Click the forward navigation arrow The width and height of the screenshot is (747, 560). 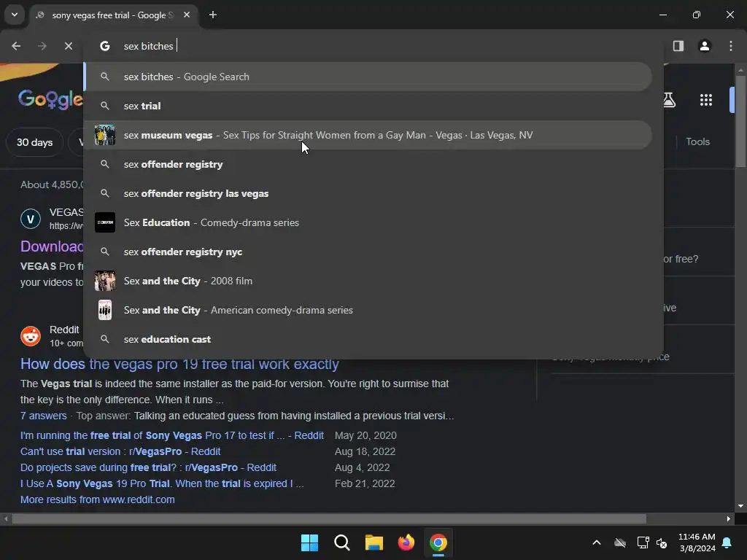click(x=42, y=46)
